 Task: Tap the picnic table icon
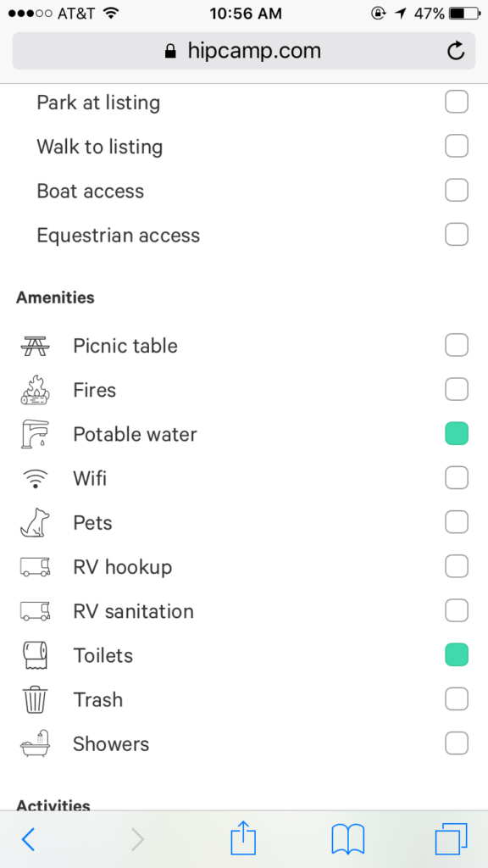pos(36,346)
